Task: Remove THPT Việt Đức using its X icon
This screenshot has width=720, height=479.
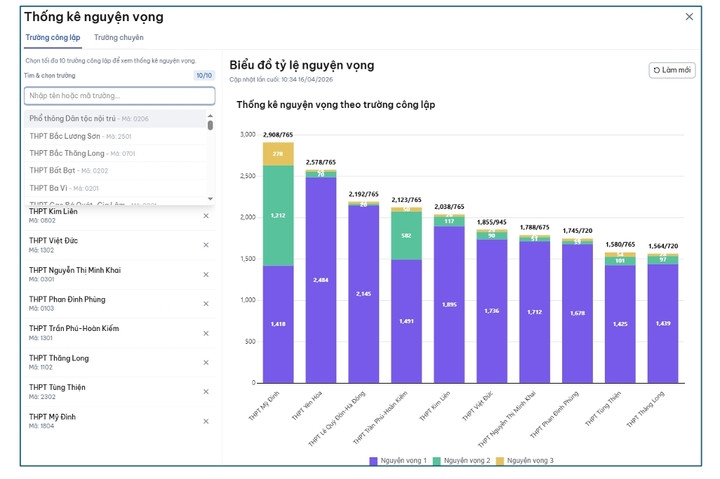Action: pos(206,245)
